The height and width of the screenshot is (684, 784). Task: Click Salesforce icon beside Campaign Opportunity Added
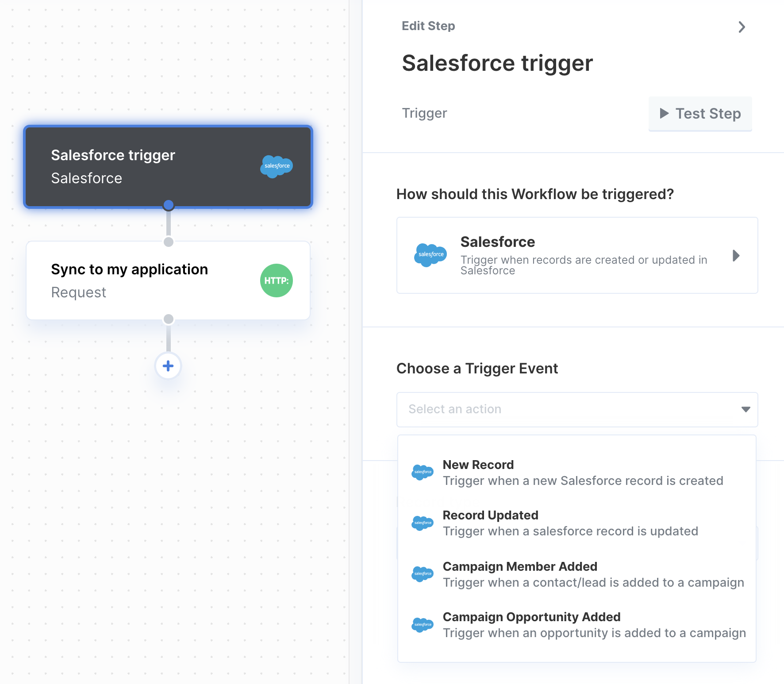coord(423,625)
